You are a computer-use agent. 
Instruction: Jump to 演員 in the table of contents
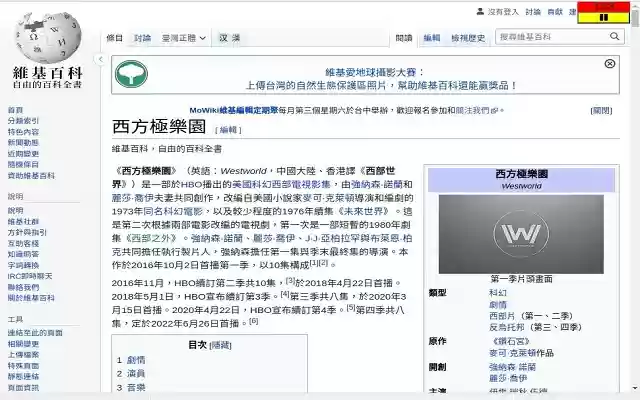click(x=136, y=373)
